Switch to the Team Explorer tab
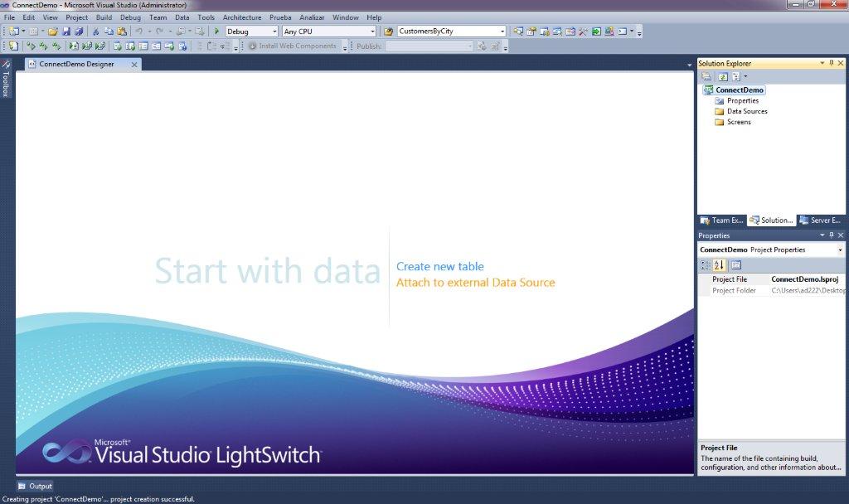This screenshot has height=504, width=849. click(x=722, y=220)
